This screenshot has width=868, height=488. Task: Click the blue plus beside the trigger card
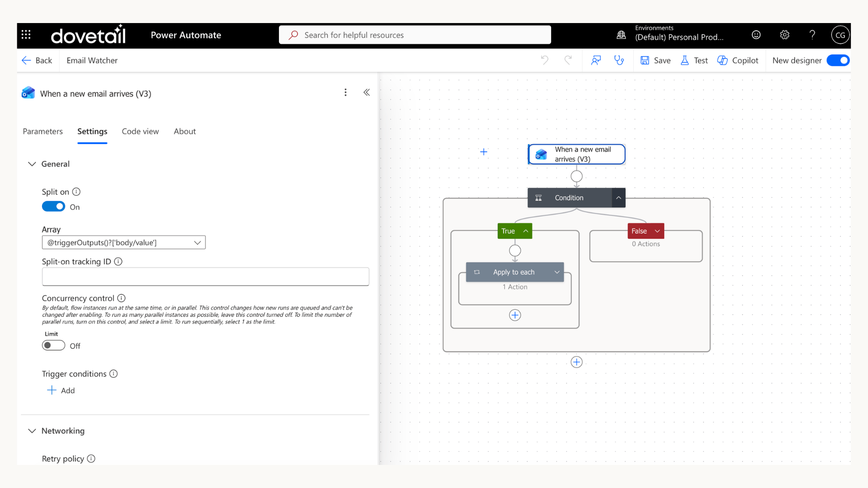click(x=483, y=152)
